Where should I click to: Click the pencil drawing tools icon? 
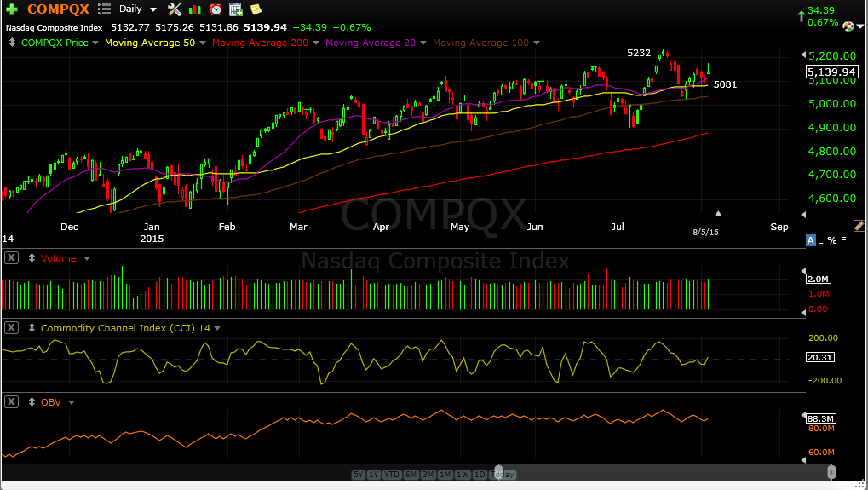pos(859,225)
